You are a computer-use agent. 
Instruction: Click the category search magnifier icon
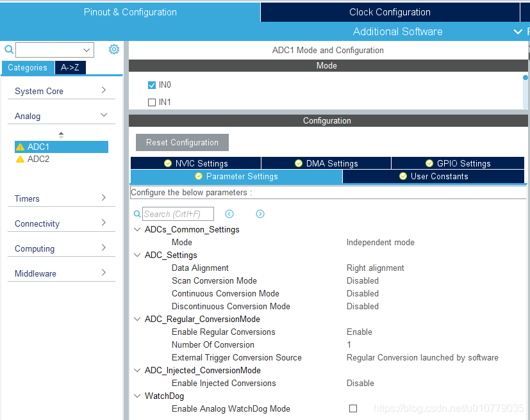[x=9, y=50]
